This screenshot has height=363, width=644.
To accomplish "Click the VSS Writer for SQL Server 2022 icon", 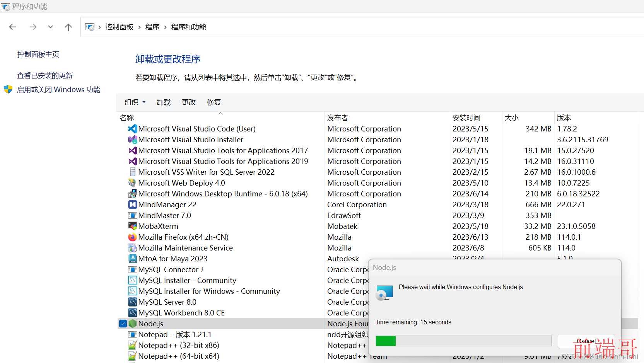I will point(133,172).
